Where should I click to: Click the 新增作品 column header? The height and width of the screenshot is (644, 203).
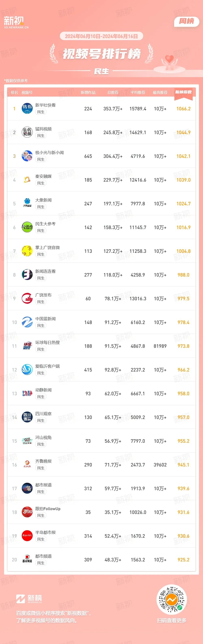coord(88,93)
